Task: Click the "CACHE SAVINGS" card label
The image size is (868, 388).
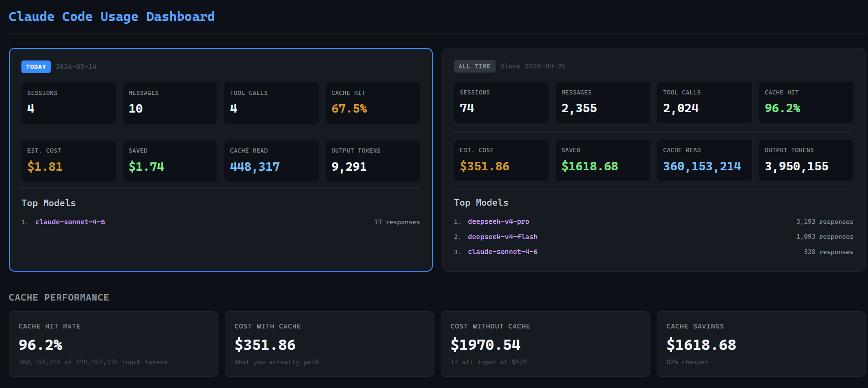Action: pyautogui.click(x=695, y=326)
